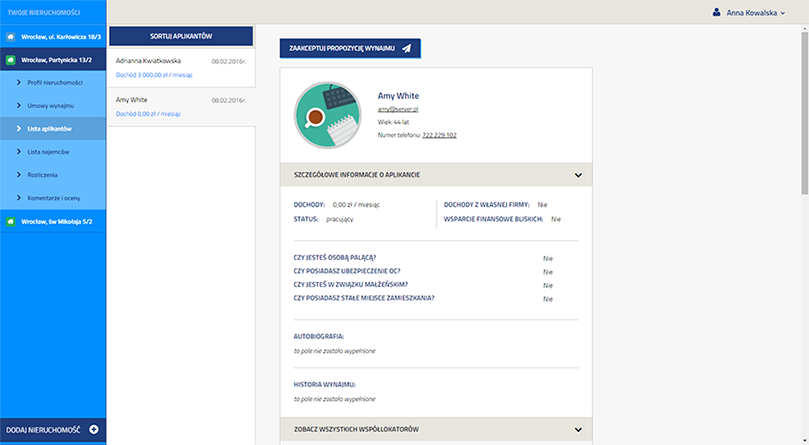Open Komentarze i oceny menu item
The image size is (809, 445).
coord(53,198)
